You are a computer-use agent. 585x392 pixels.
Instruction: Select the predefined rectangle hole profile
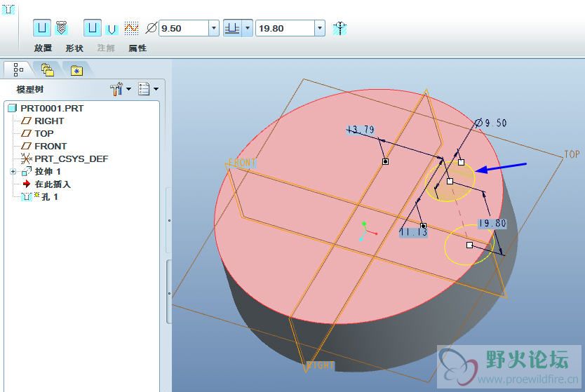[92, 28]
